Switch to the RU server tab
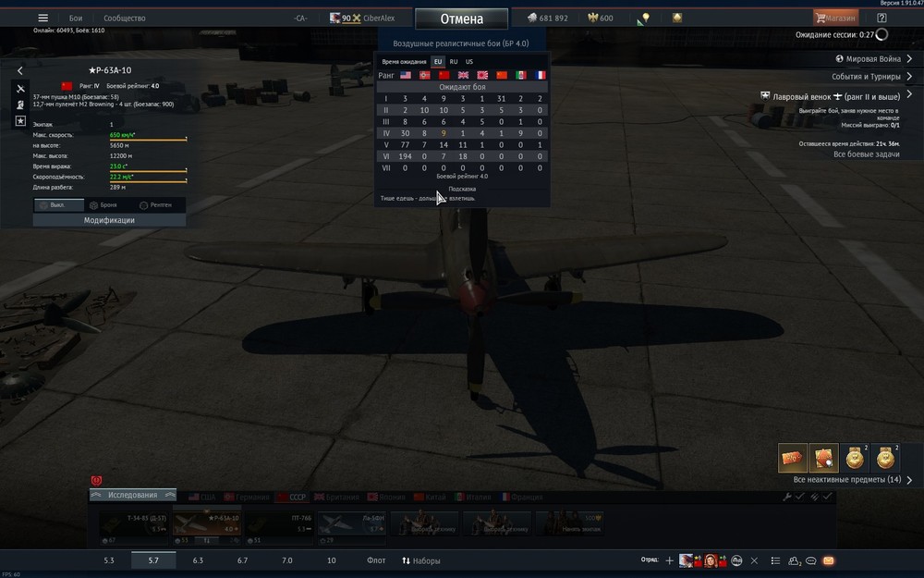The height and width of the screenshot is (578, 924). (453, 61)
